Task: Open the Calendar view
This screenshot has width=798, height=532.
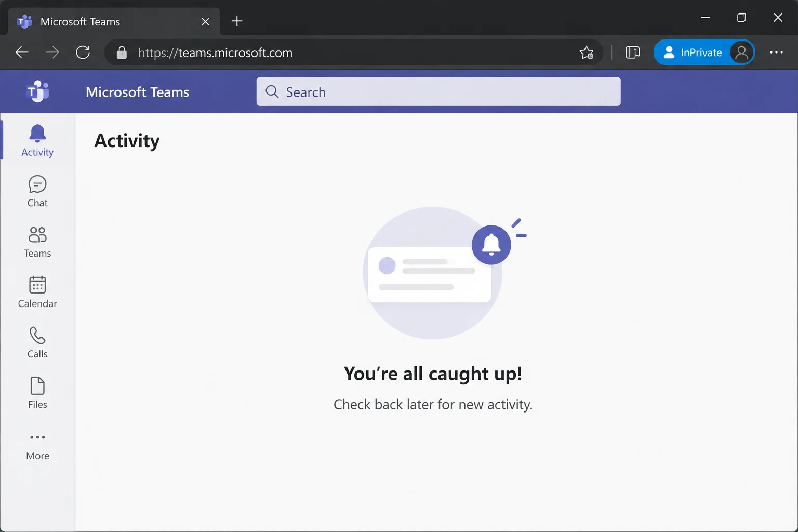Action: pos(37,292)
